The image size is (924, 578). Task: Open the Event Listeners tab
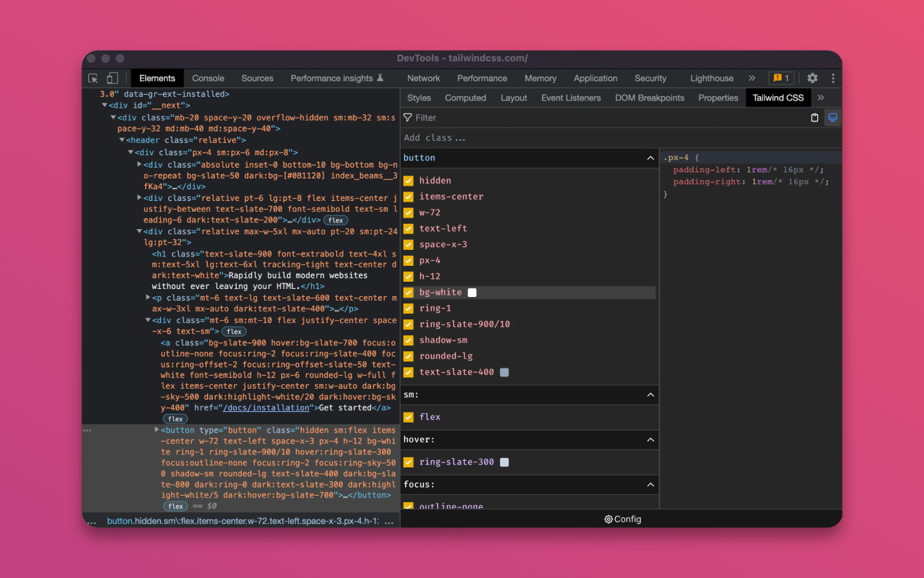pos(571,98)
